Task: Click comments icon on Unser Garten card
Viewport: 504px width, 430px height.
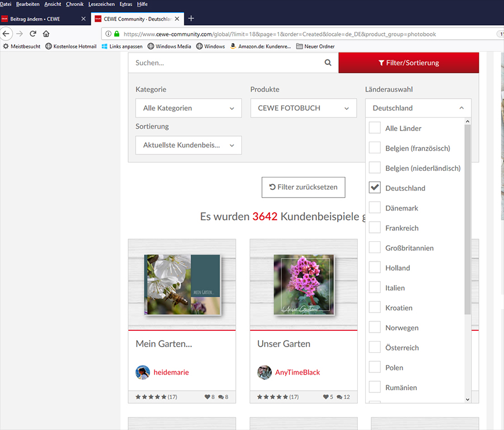Action: (340, 397)
